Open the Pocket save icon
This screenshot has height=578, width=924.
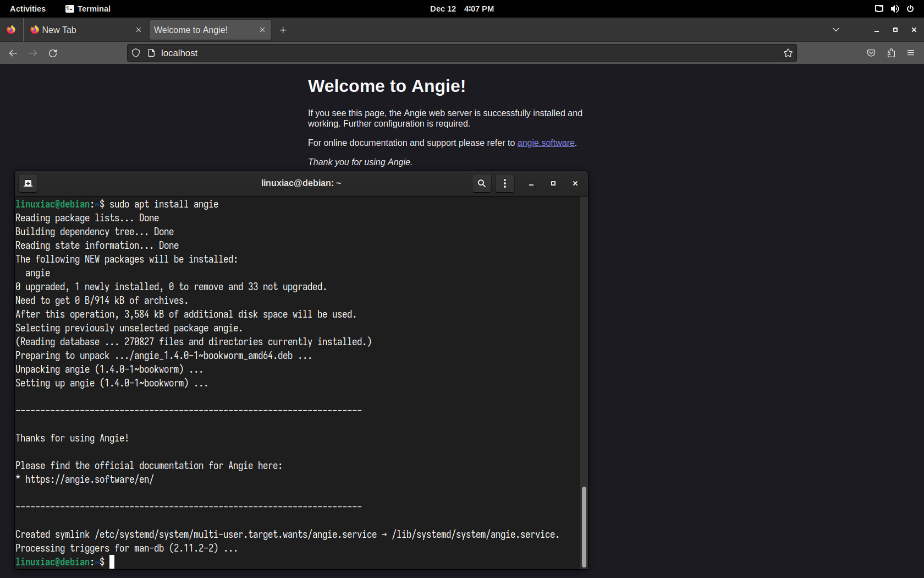[x=871, y=53]
